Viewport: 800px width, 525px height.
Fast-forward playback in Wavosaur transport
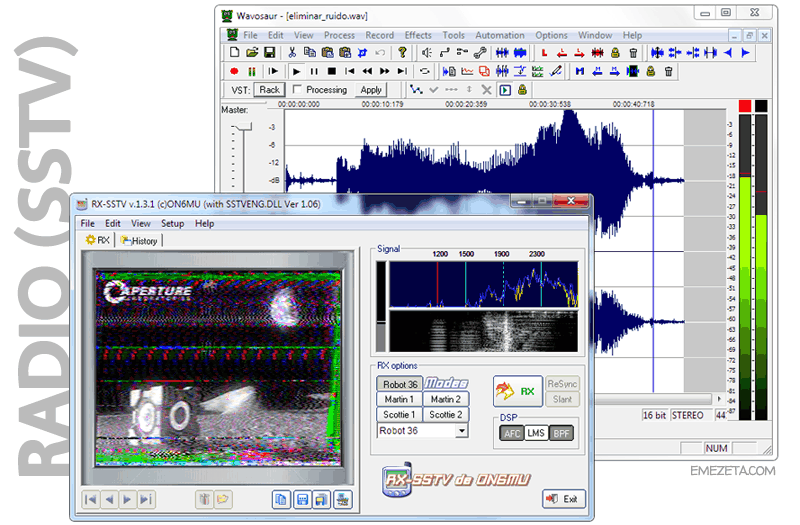click(x=385, y=71)
